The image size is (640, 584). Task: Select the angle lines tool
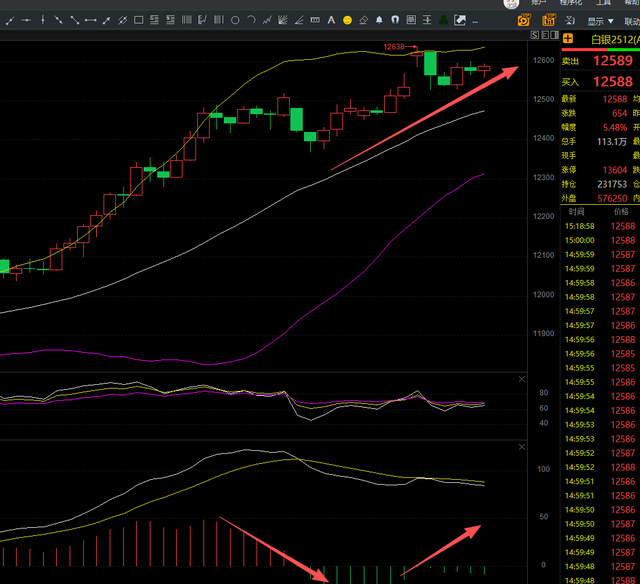point(299,20)
